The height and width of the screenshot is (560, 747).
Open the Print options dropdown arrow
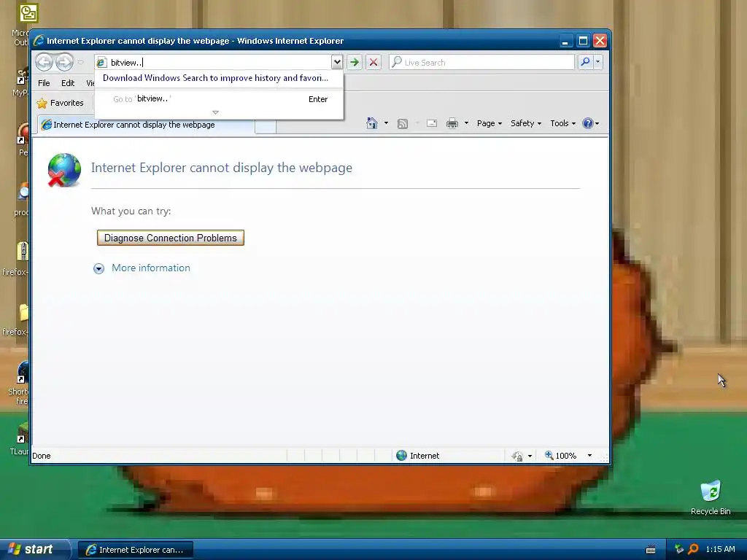466,123
